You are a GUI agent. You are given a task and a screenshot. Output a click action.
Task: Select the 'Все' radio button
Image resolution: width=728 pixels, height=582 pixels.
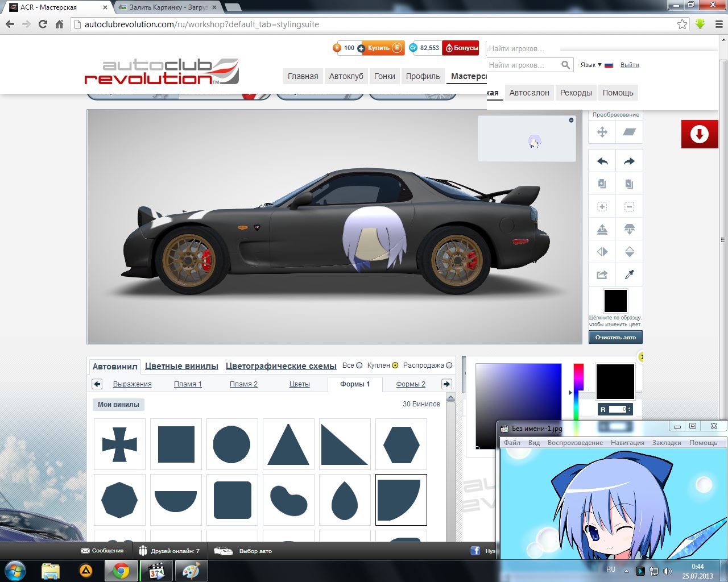click(x=359, y=365)
